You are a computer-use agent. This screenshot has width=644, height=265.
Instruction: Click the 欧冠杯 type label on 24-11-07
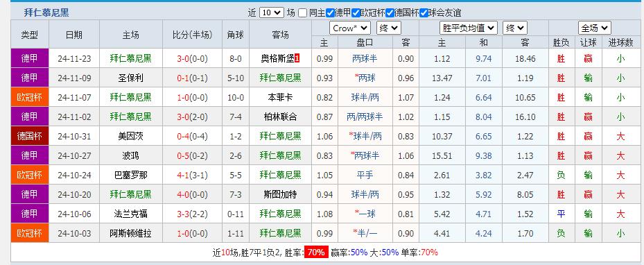(x=30, y=97)
